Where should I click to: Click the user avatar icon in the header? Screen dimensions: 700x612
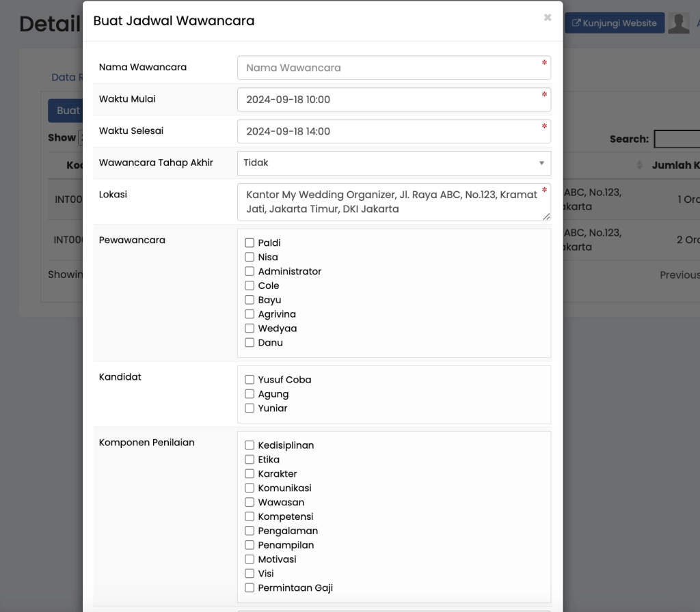(x=679, y=23)
